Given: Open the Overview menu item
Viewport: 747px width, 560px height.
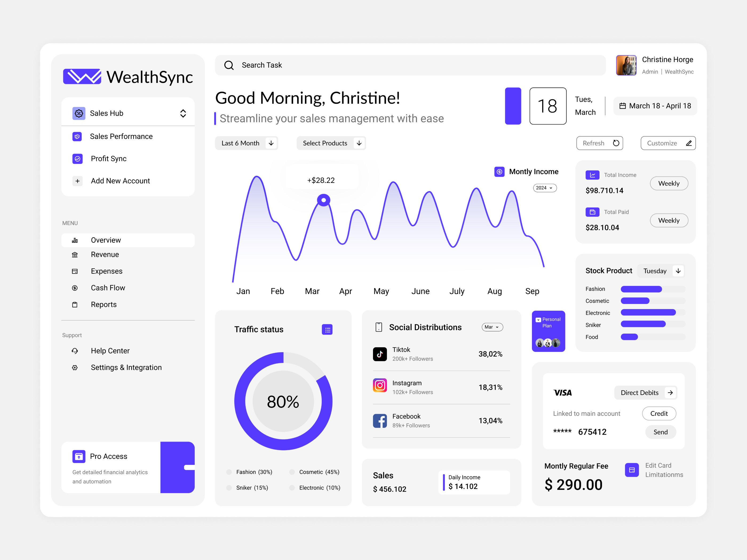Looking at the screenshot, I should click(105, 240).
